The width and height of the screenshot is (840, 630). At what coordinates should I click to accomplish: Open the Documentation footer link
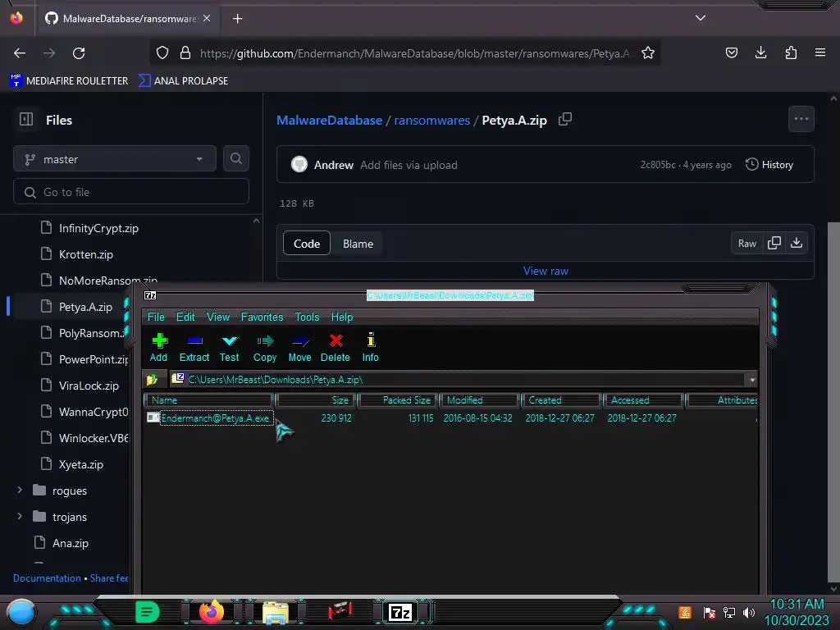(x=47, y=578)
